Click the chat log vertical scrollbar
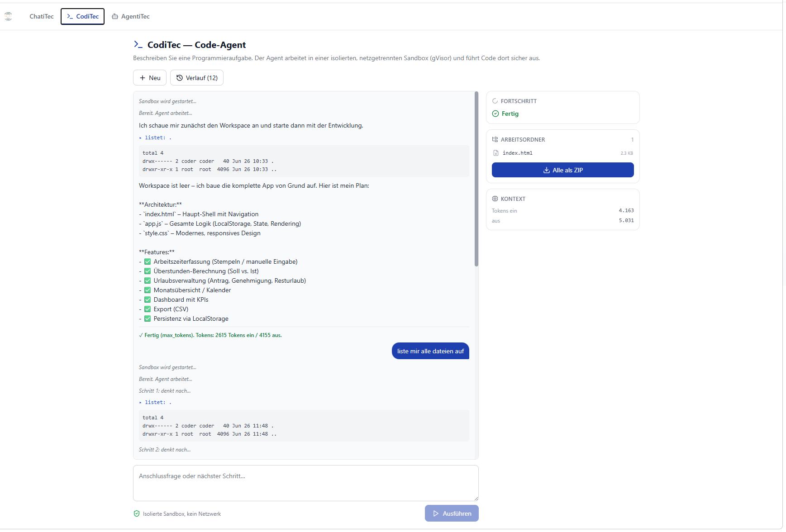Viewport: 786px width, 532px height. pyautogui.click(x=476, y=179)
